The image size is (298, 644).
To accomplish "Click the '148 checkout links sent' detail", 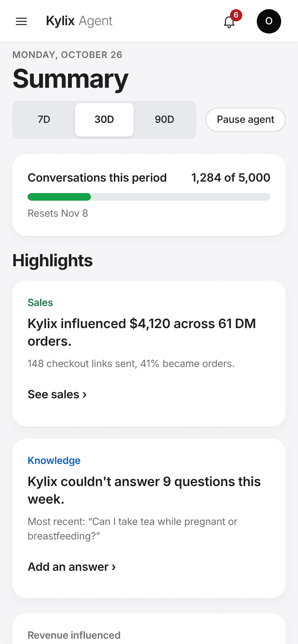I will pos(131,364).
